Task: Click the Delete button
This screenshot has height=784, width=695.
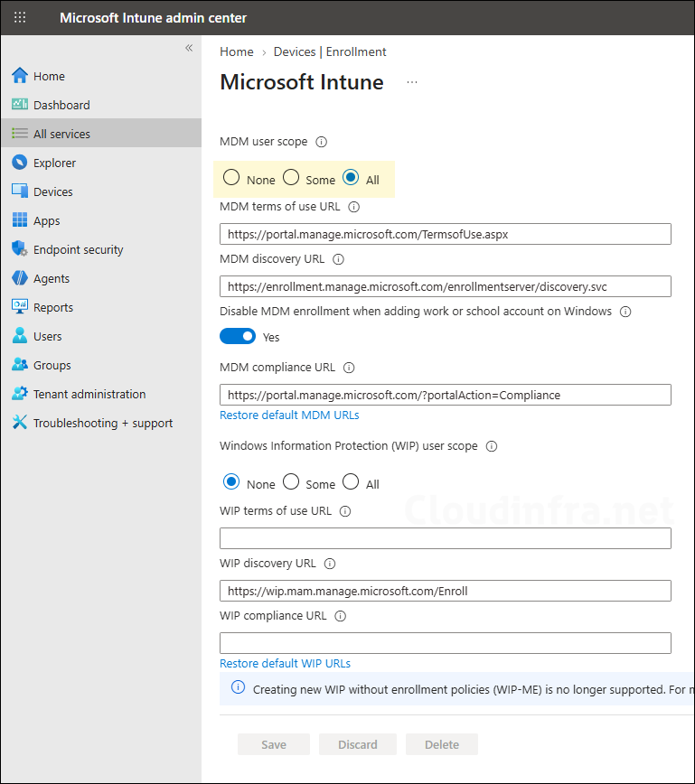Action: coord(442,744)
